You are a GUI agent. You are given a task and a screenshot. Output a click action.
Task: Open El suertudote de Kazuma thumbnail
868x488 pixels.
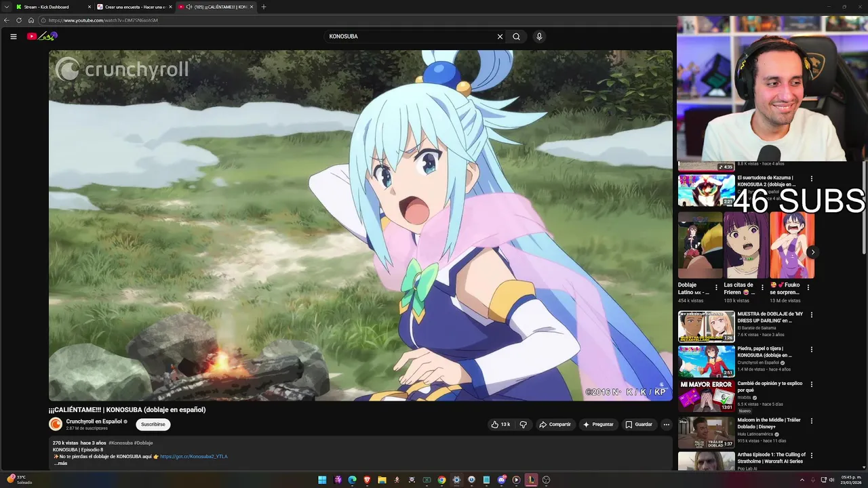click(707, 190)
